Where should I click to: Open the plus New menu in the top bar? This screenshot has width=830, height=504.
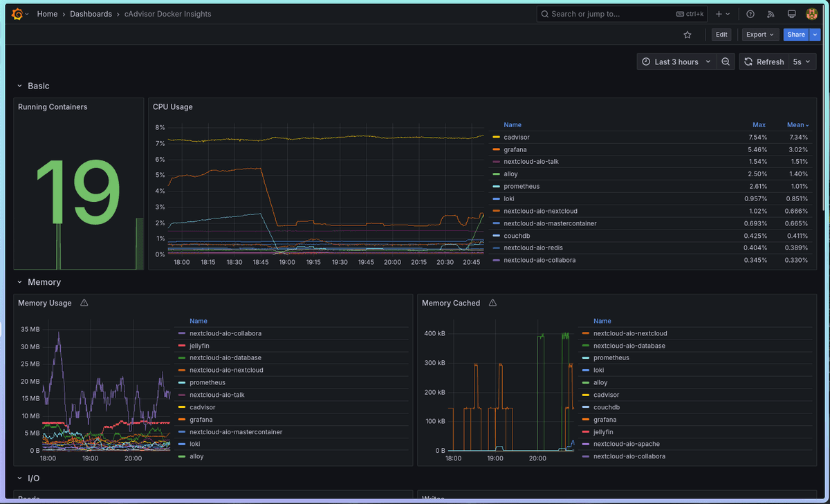click(722, 14)
